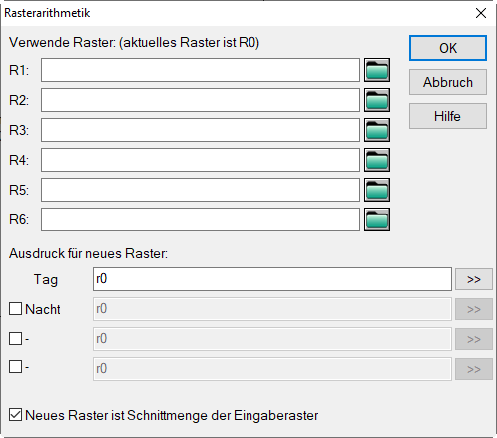Browse folder icon next to R6

coord(377,220)
